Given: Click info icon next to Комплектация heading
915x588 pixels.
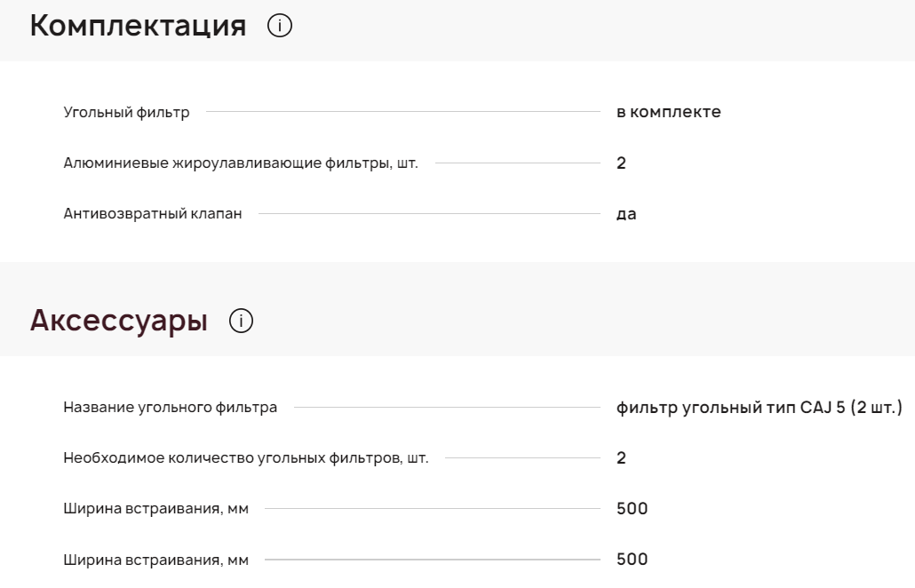Looking at the screenshot, I should (280, 28).
